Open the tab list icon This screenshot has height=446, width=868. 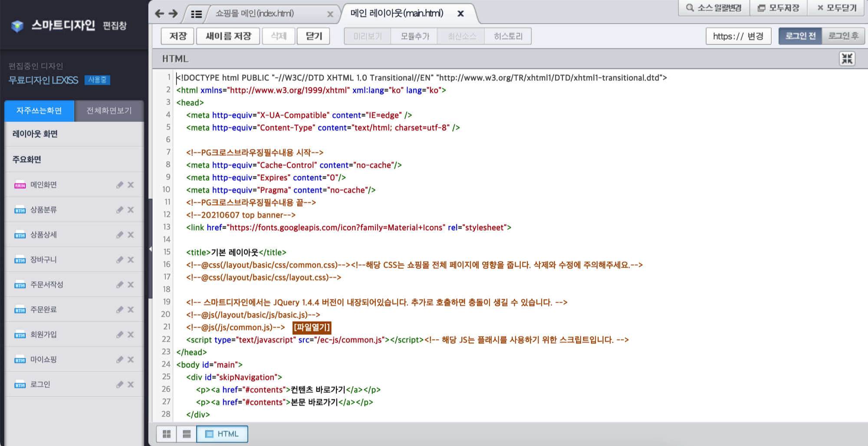(196, 14)
